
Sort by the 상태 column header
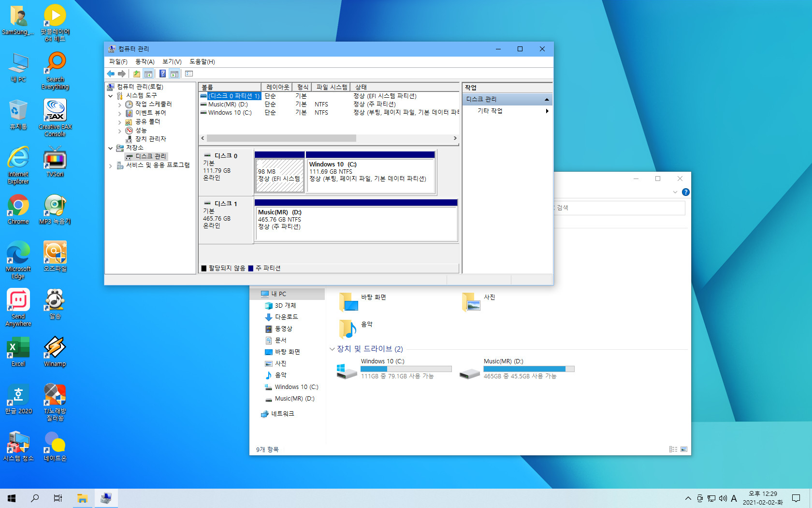point(405,87)
